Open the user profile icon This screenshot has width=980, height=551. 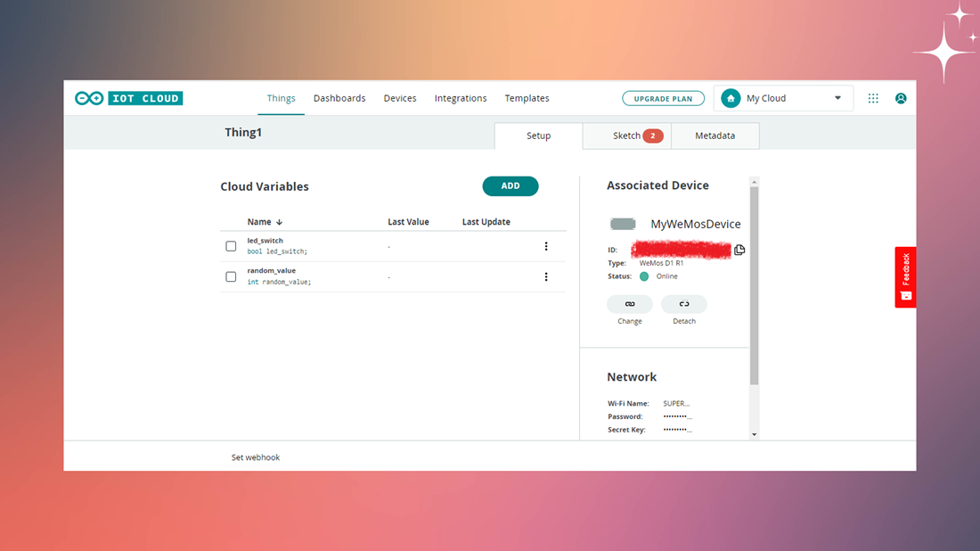901,98
